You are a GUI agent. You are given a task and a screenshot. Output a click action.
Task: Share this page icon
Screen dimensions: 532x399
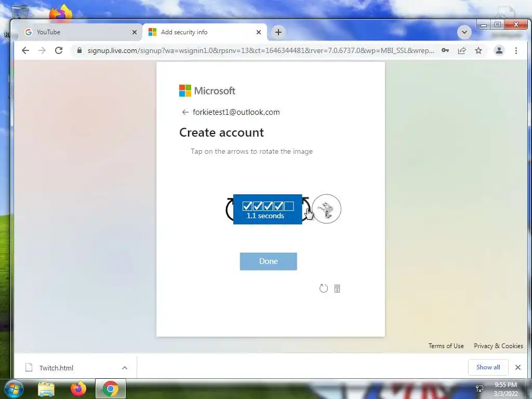click(462, 50)
